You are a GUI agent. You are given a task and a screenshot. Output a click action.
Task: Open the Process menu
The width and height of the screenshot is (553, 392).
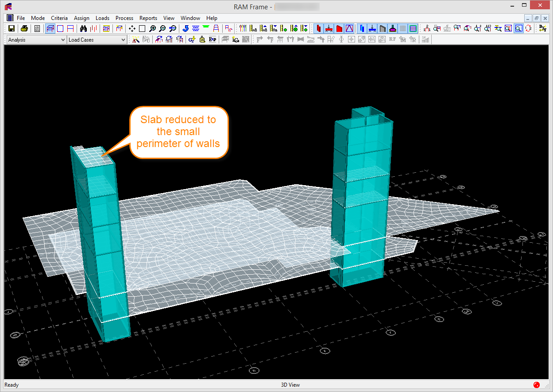pos(124,18)
